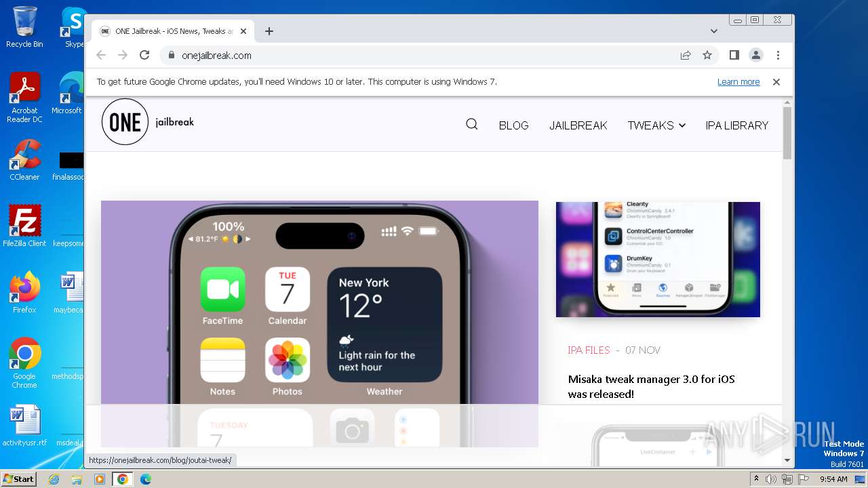Open new tab with plus button

pos(269,31)
